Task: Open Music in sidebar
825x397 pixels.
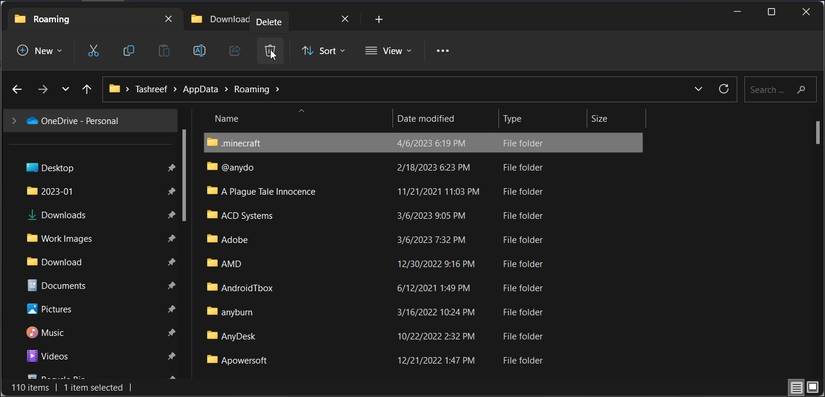Action: click(52, 333)
